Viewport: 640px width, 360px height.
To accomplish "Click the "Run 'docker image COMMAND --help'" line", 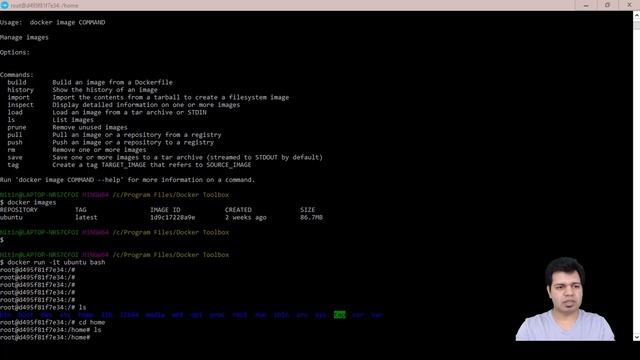I will 127,180.
